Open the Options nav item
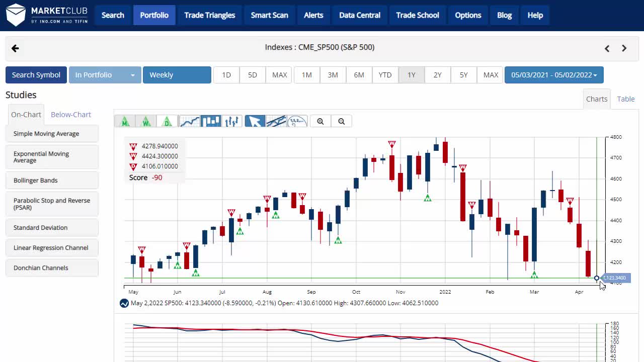644x362 pixels. coord(468,15)
